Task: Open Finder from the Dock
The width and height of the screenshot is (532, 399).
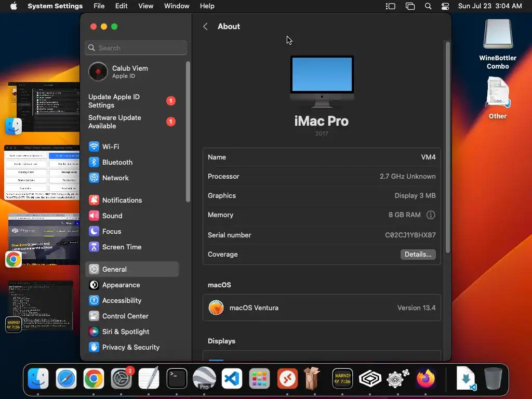Action: coord(38,378)
